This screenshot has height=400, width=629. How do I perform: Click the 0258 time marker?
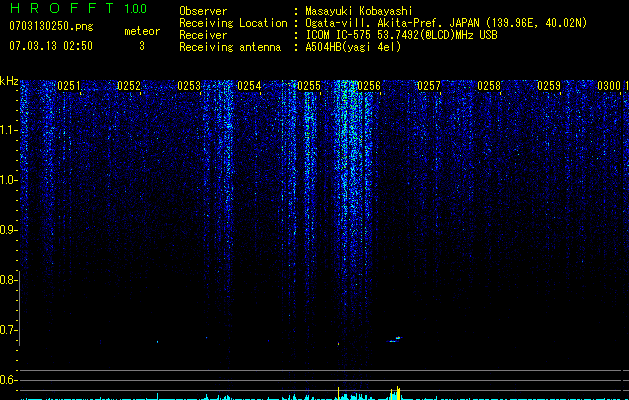click(489, 86)
